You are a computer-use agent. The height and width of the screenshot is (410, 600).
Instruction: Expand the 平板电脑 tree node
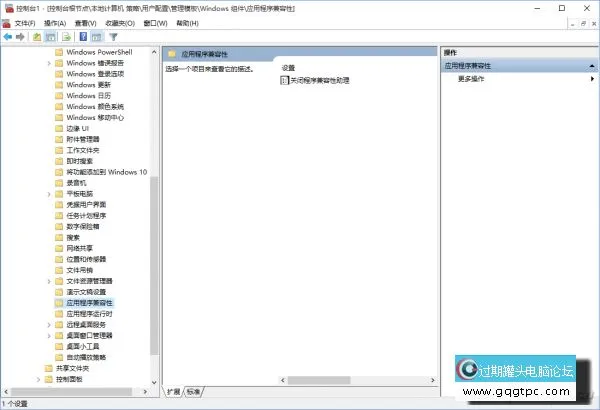(x=49, y=194)
